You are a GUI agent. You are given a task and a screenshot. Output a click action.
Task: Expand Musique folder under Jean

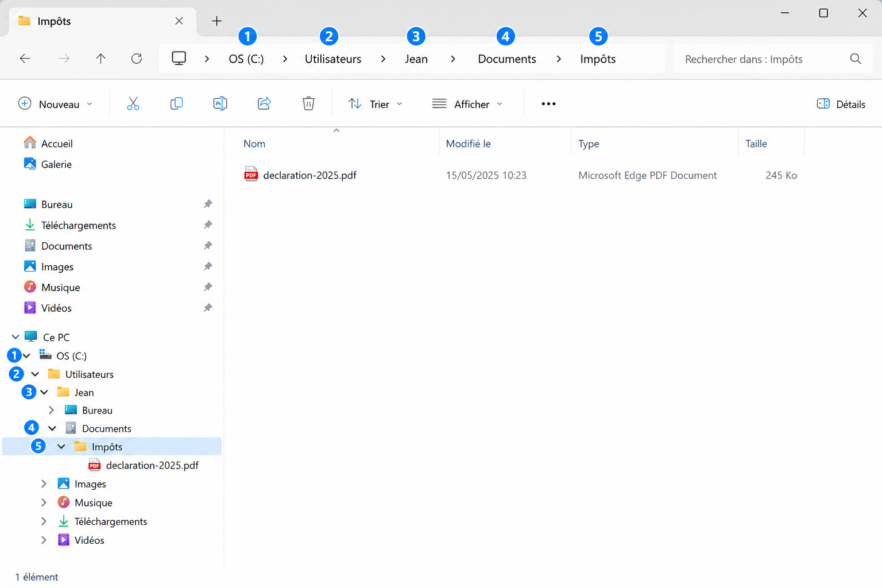[44, 502]
